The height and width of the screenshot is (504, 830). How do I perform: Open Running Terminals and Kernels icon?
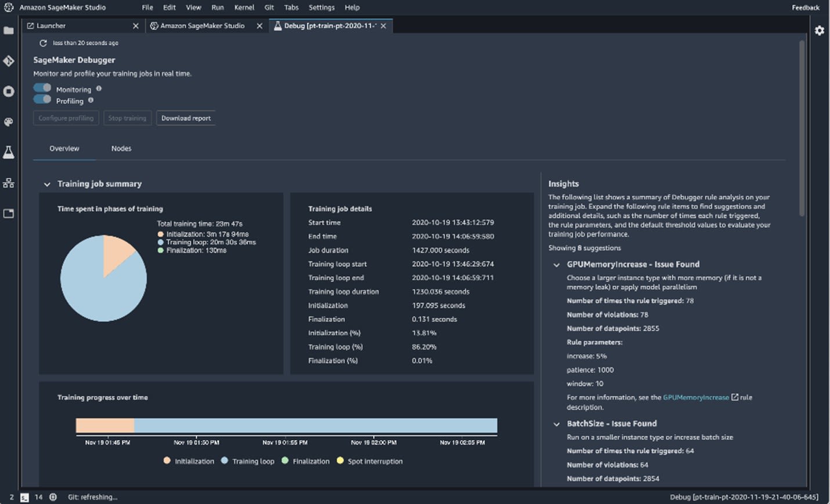pyautogui.click(x=9, y=92)
